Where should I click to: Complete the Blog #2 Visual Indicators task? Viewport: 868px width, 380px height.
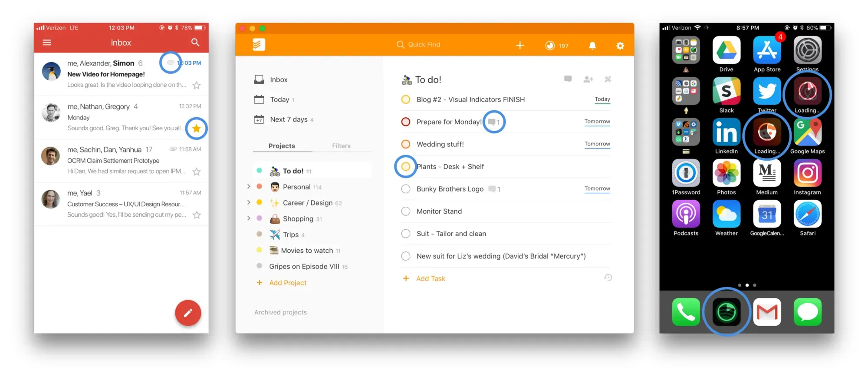coord(406,99)
